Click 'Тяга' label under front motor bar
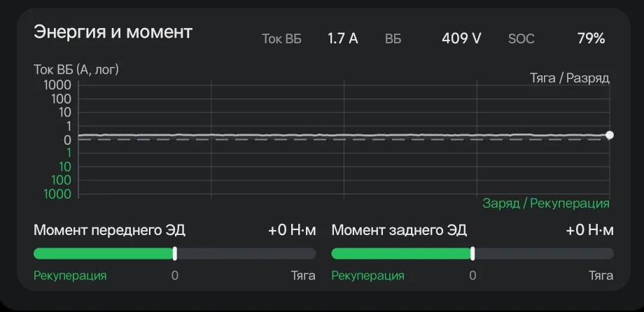The image size is (644, 312). click(x=303, y=275)
